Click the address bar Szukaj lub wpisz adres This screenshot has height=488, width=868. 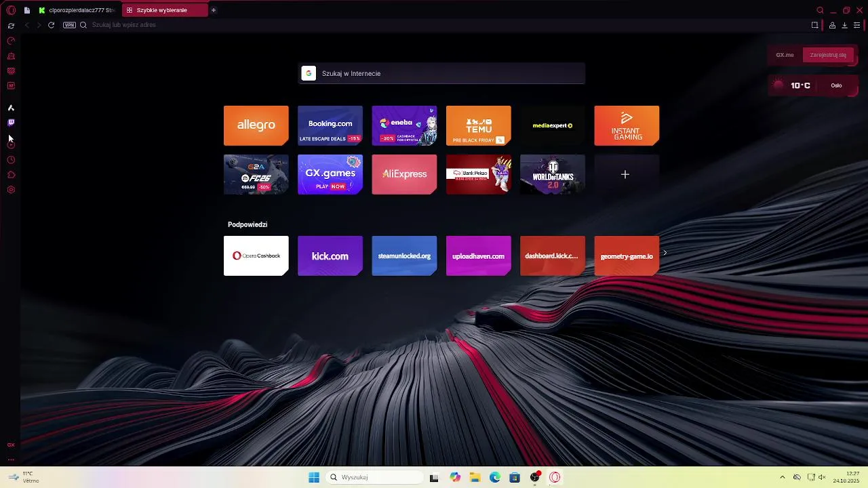click(124, 25)
